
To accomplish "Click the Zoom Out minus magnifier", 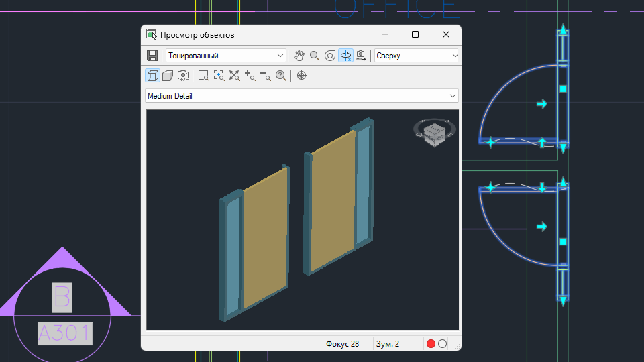I will click(x=266, y=76).
